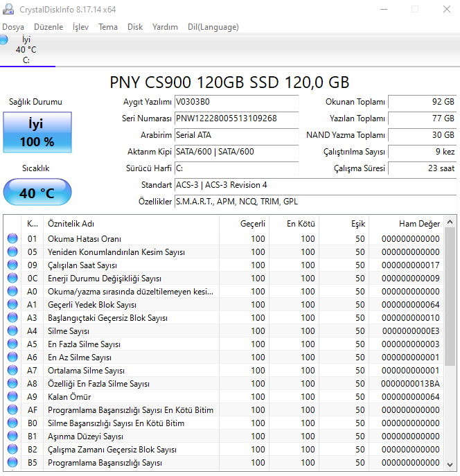The height and width of the screenshot is (476, 460).
Task: Click status orb for attribute AF row
Action: (12, 409)
